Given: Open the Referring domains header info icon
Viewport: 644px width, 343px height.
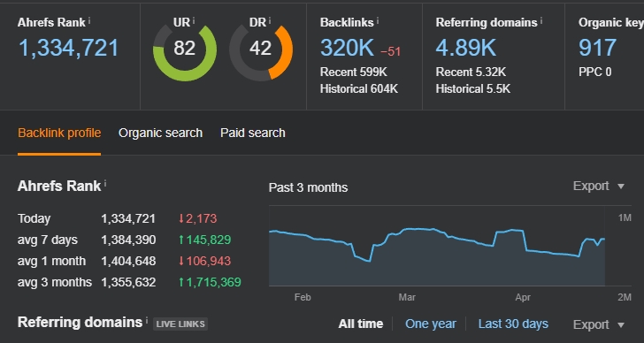Looking at the screenshot, I should 541,20.
